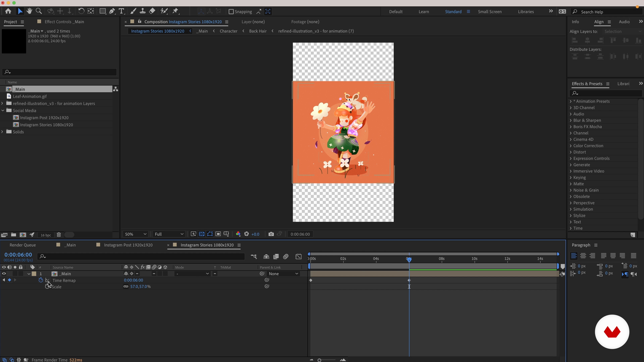Select the Puppet Pin tool
Viewport: 644px width, 362px height.
[x=175, y=11]
